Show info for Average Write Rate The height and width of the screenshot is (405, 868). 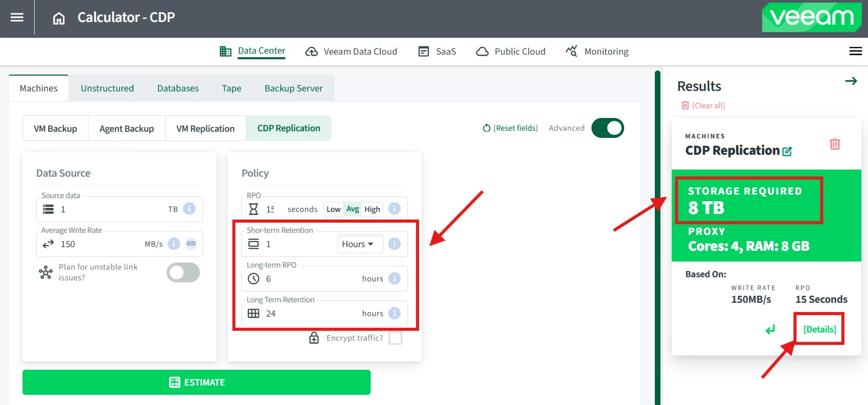tap(174, 244)
